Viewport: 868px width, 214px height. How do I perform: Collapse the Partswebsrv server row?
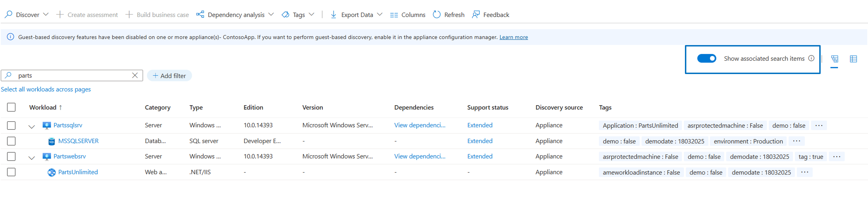[32, 157]
